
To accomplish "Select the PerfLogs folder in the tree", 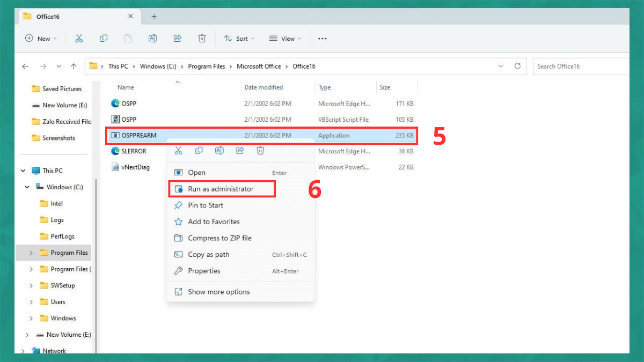I will (x=57, y=237).
